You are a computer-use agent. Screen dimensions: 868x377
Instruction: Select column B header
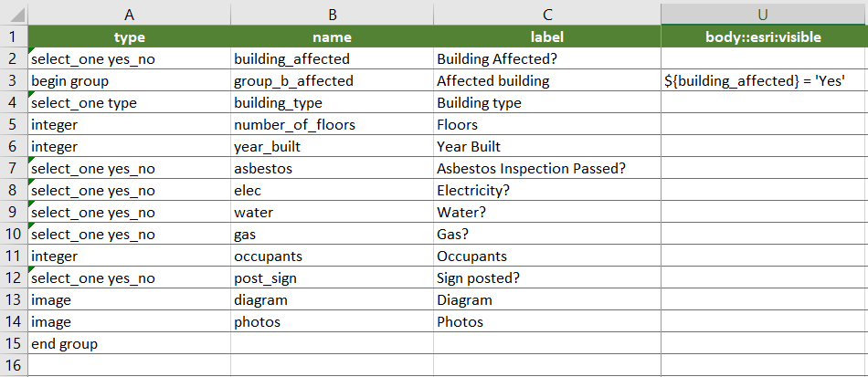(332, 14)
